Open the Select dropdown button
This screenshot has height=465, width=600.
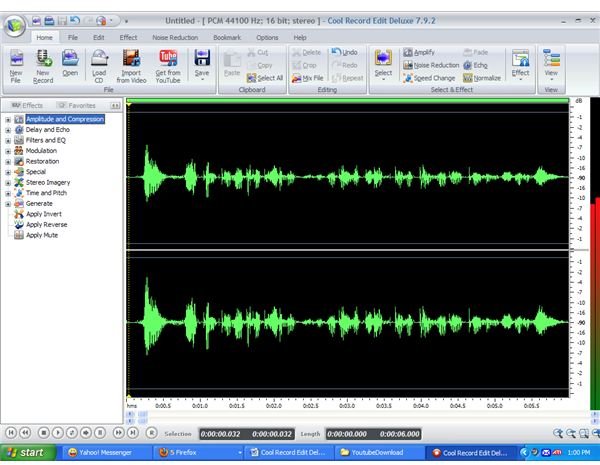tap(383, 65)
